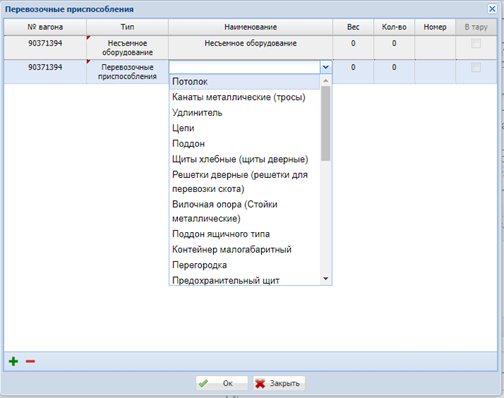Image resolution: width=504 pixels, height=398 pixels.
Task: Click the Перевозочные приспособления Тип cell
Action: click(127, 72)
